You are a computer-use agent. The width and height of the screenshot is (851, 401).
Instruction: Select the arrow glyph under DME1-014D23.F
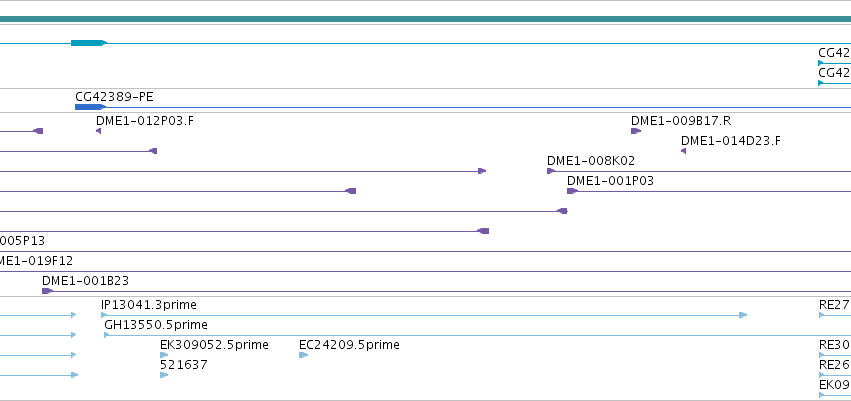pyautogui.click(x=683, y=151)
